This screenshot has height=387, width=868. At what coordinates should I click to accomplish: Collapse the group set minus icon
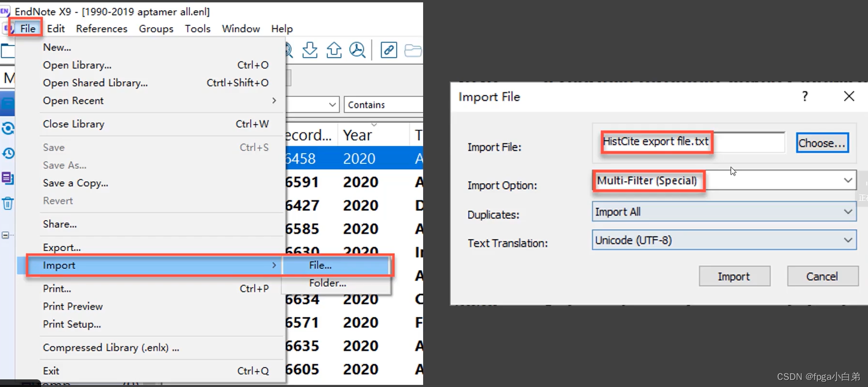tap(5, 235)
